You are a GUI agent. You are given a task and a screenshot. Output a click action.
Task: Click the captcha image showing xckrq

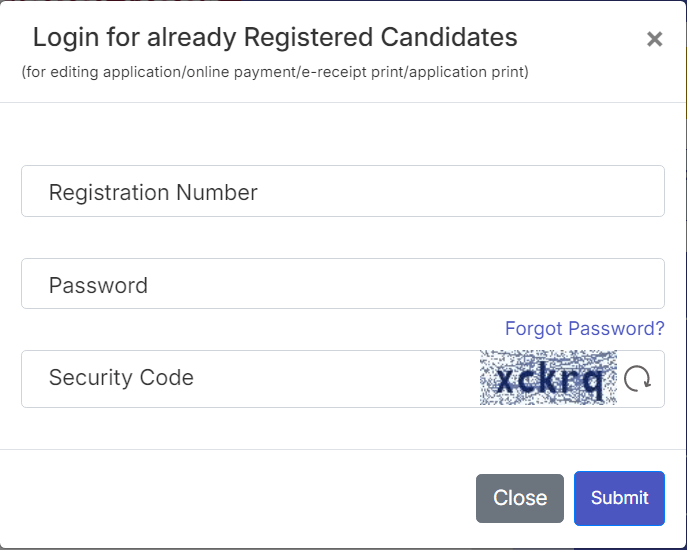click(548, 378)
